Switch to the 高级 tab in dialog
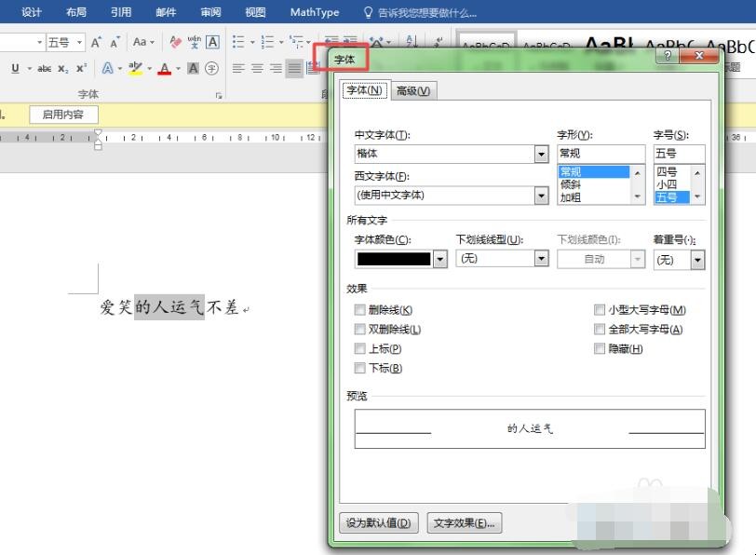The width and height of the screenshot is (756, 555). pyautogui.click(x=412, y=90)
